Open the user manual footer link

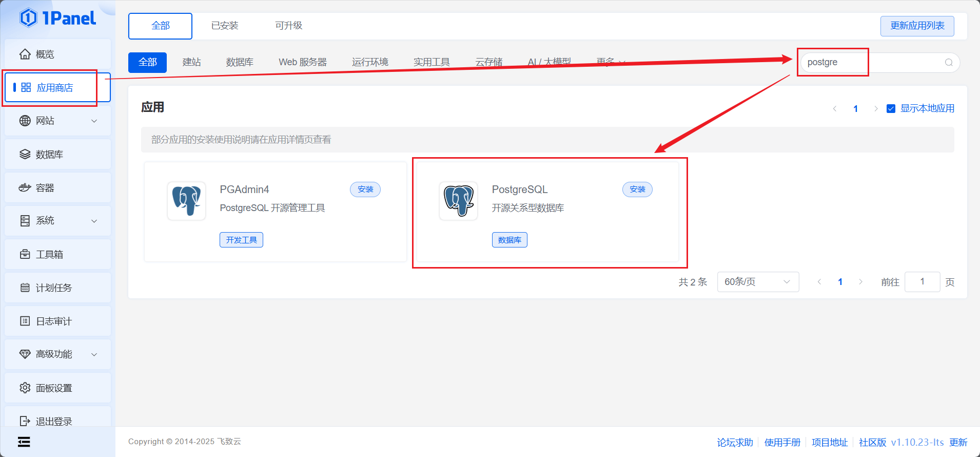(782, 442)
